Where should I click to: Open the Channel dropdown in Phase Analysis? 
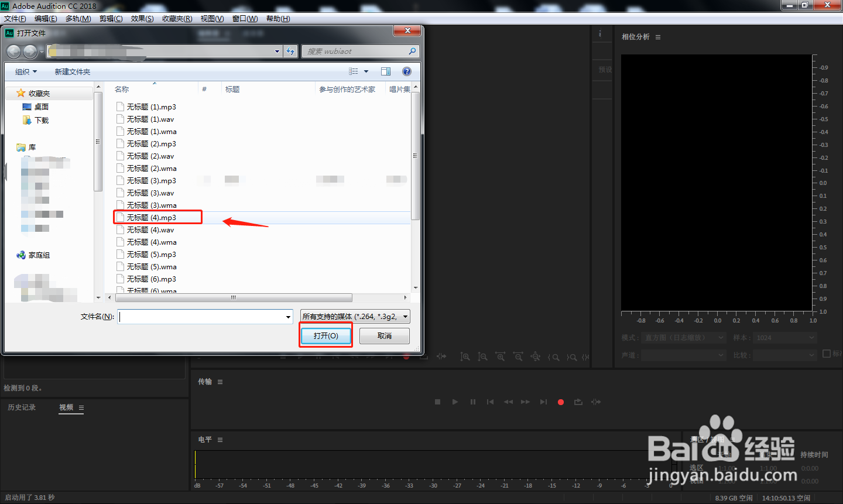tap(684, 355)
